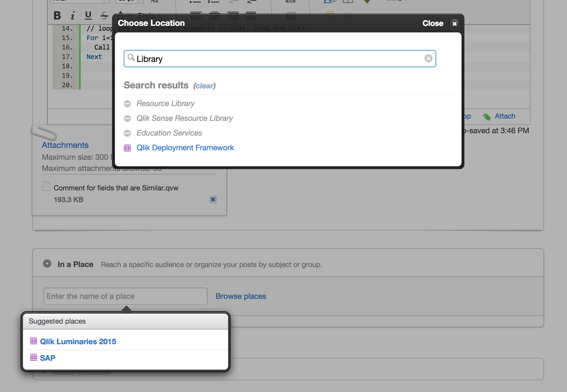Pick SAP from the suggested places list
The image size is (567, 392).
point(47,358)
